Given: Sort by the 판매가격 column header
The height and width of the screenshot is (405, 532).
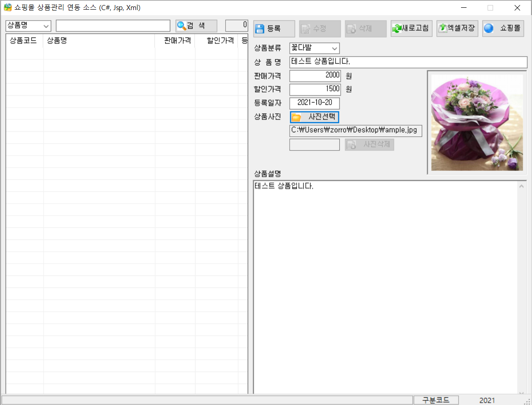Looking at the screenshot, I should tap(175, 41).
